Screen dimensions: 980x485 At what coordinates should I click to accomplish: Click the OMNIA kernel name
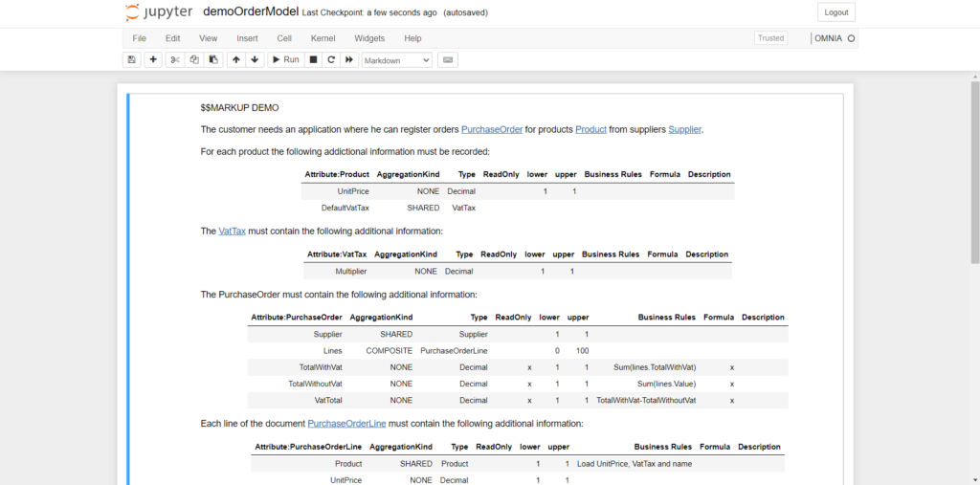click(828, 39)
